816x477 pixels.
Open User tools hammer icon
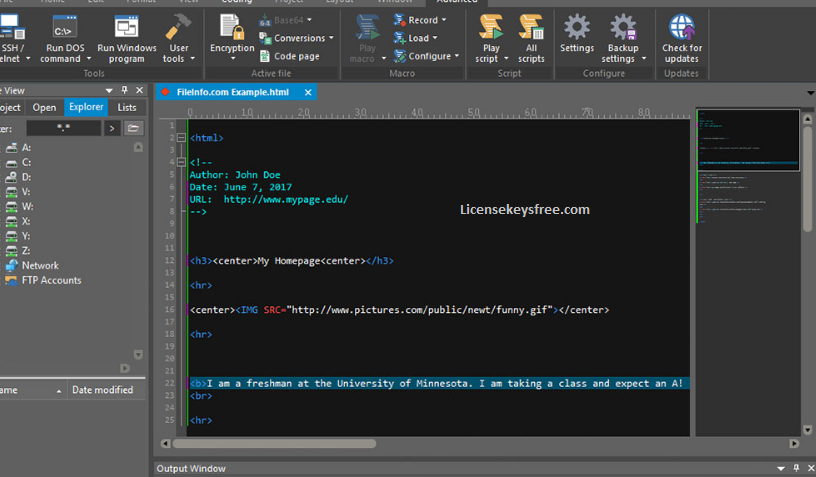coord(178,27)
